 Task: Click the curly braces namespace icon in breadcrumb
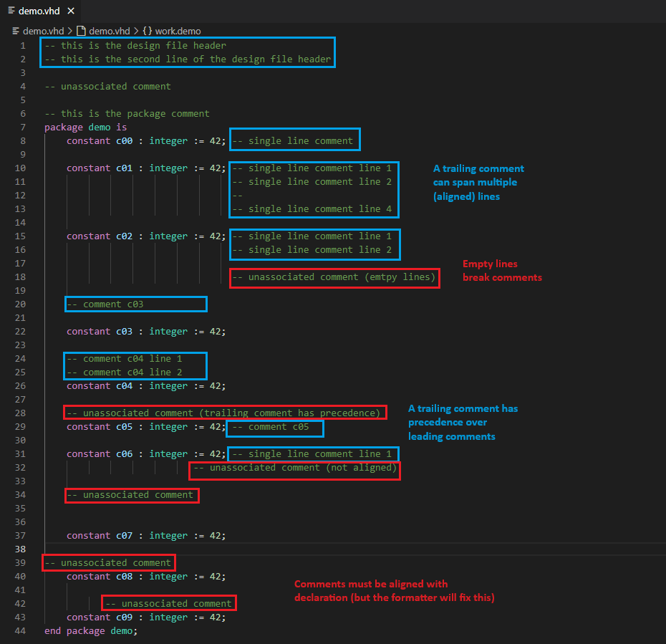tap(147, 31)
